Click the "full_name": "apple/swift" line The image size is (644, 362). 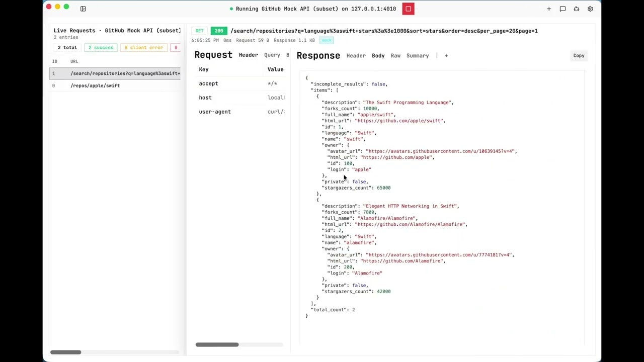click(x=359, y=115)
